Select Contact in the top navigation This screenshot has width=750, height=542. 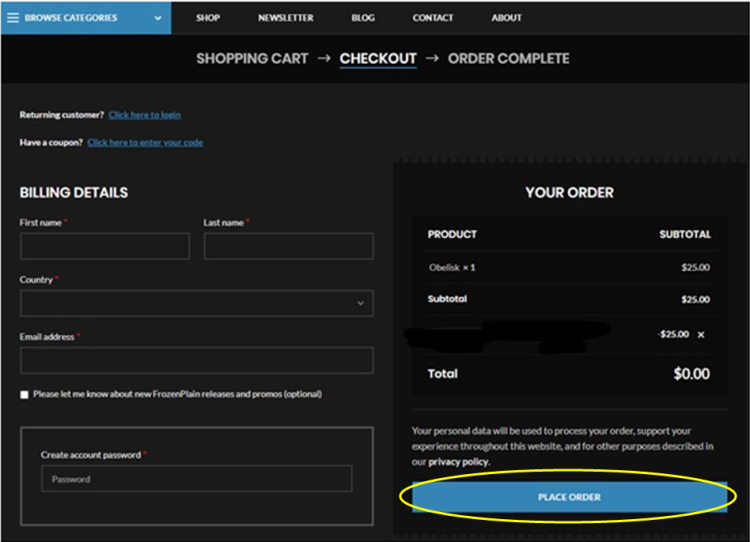(x=432, y=18)
